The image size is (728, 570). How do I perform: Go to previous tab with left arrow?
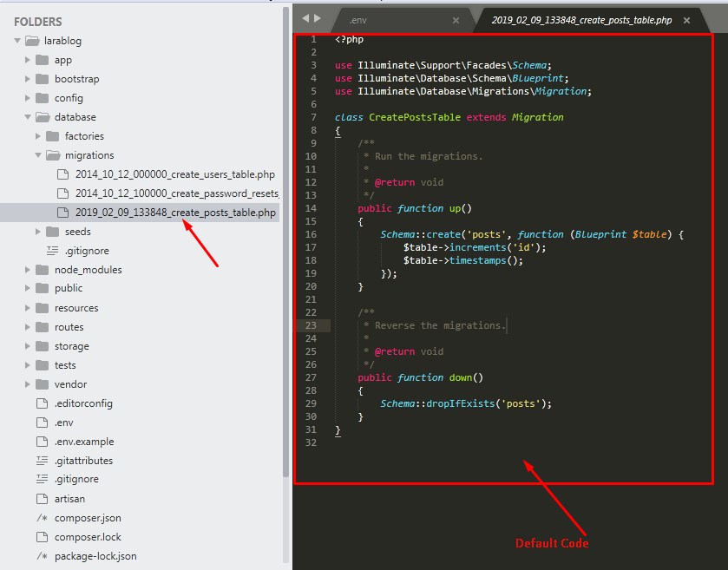coord(305,18)
